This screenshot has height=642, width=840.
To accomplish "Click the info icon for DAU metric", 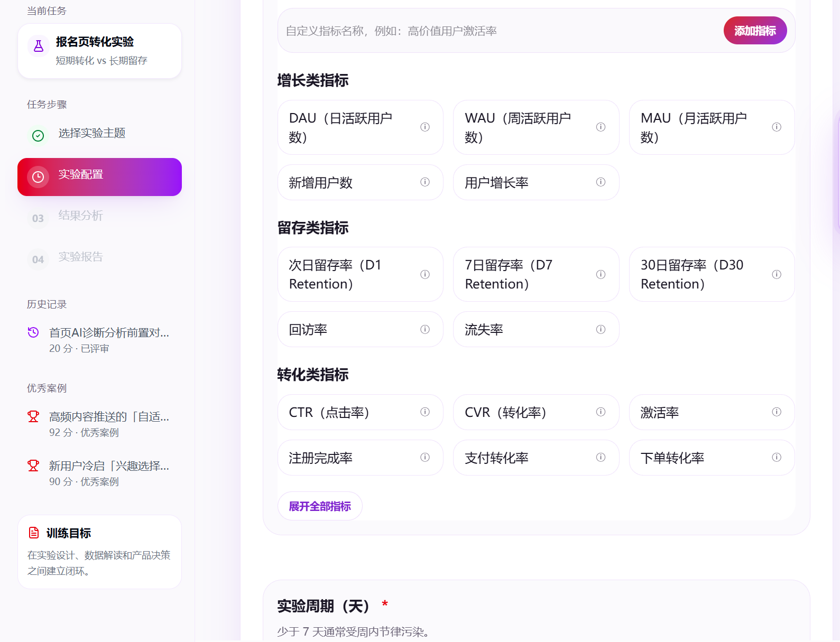I will tap(425, 127).
